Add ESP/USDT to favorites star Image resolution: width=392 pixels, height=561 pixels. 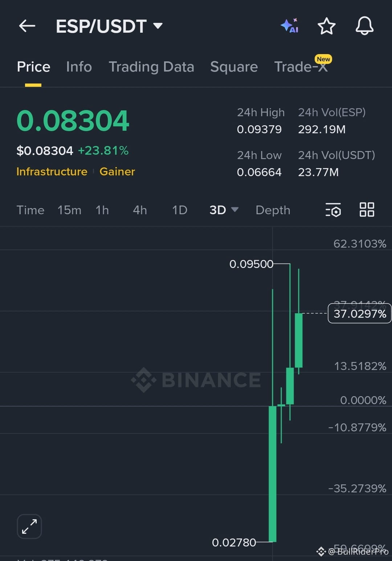pyautogui.click(x=326, y=26)
